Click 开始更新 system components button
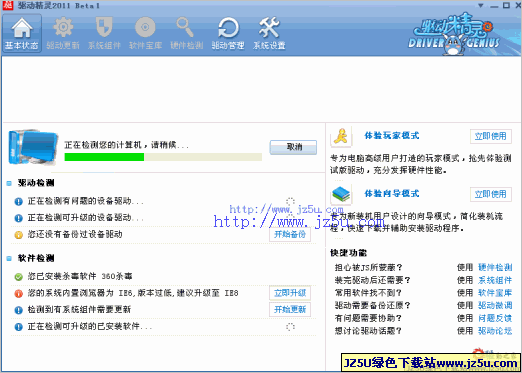Image resolution: width=522 pixels, height=373 pixels. click(x=290, y=309)
